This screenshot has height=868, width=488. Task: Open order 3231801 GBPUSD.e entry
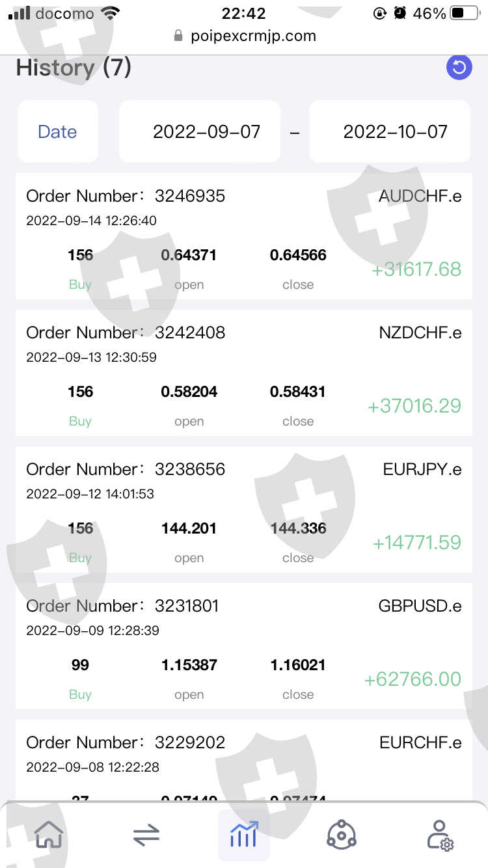[244, 646]
